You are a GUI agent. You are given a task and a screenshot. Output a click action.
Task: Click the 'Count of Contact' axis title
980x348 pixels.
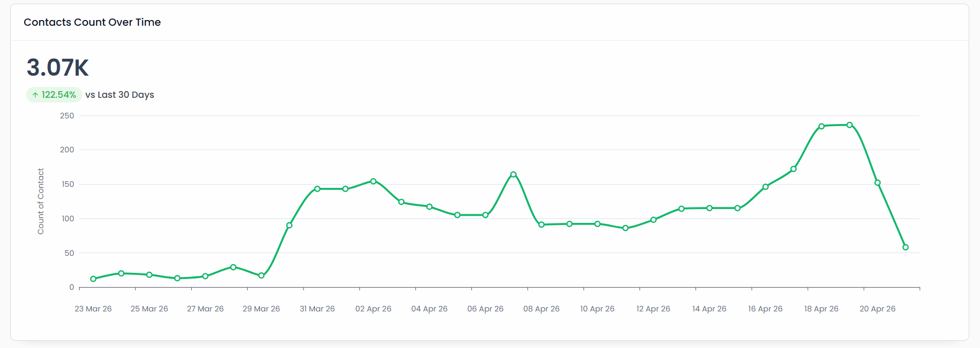tap(41, 201)
